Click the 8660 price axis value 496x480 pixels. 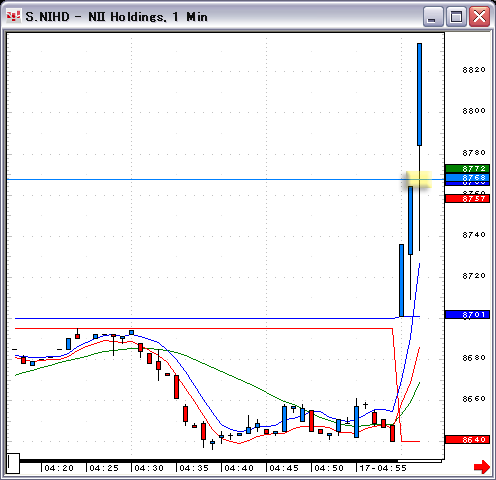pos(474,399)
